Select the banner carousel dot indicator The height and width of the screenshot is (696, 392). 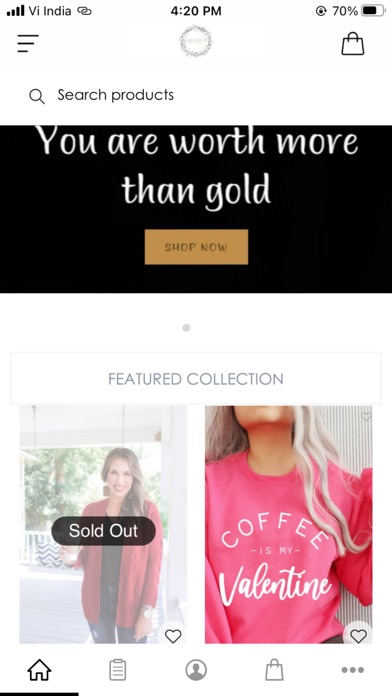(x=186, y=328)
